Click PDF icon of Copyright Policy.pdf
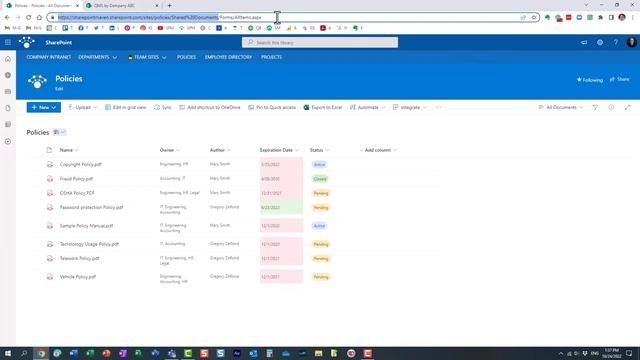 pos(50,164)
